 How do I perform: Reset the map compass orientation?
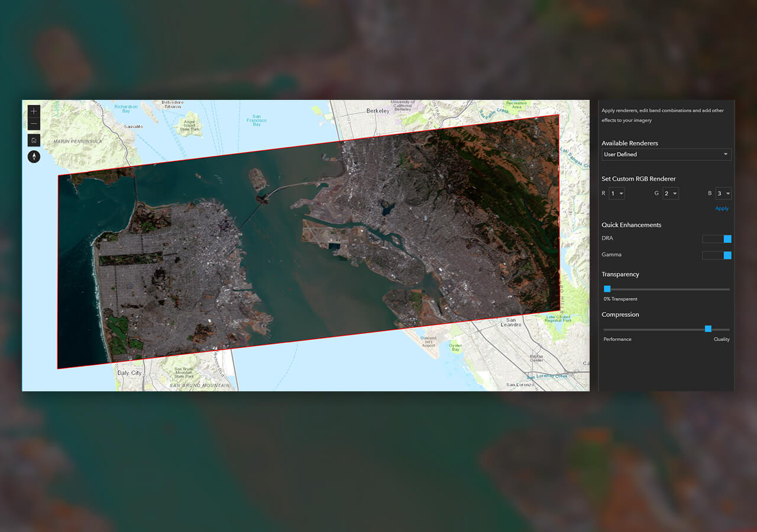tap(34, 157)
